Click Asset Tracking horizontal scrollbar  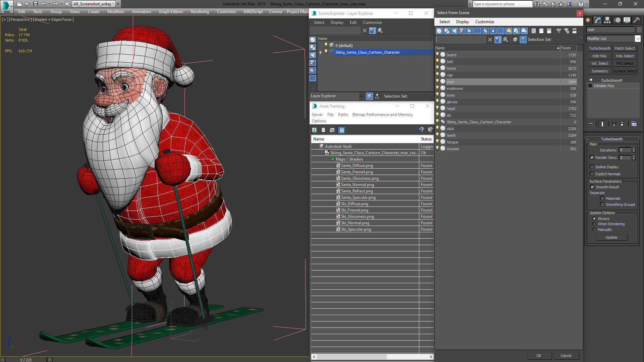(x=352, y=357)
